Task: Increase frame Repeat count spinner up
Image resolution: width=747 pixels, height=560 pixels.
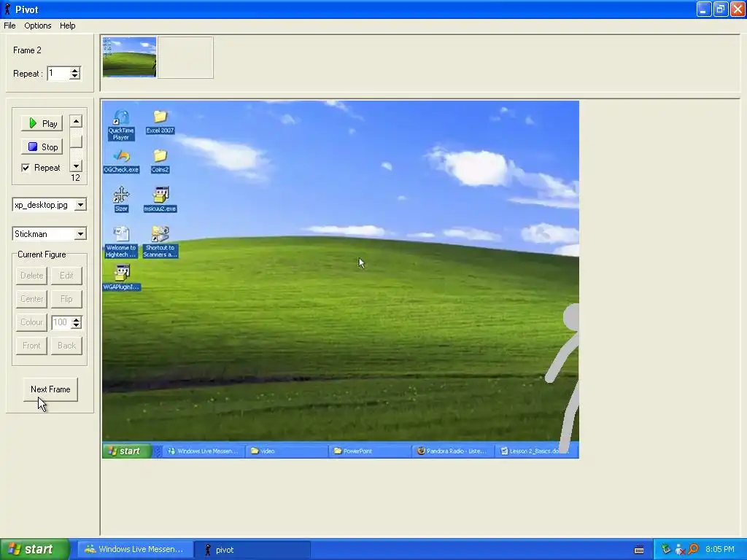Action: point(75,71)
